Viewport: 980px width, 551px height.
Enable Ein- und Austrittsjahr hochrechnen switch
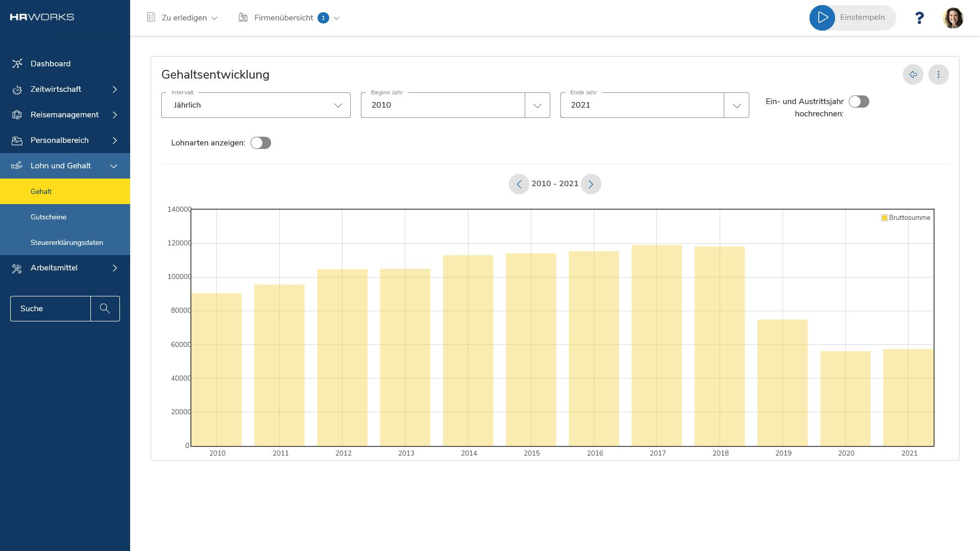point(859,102)
